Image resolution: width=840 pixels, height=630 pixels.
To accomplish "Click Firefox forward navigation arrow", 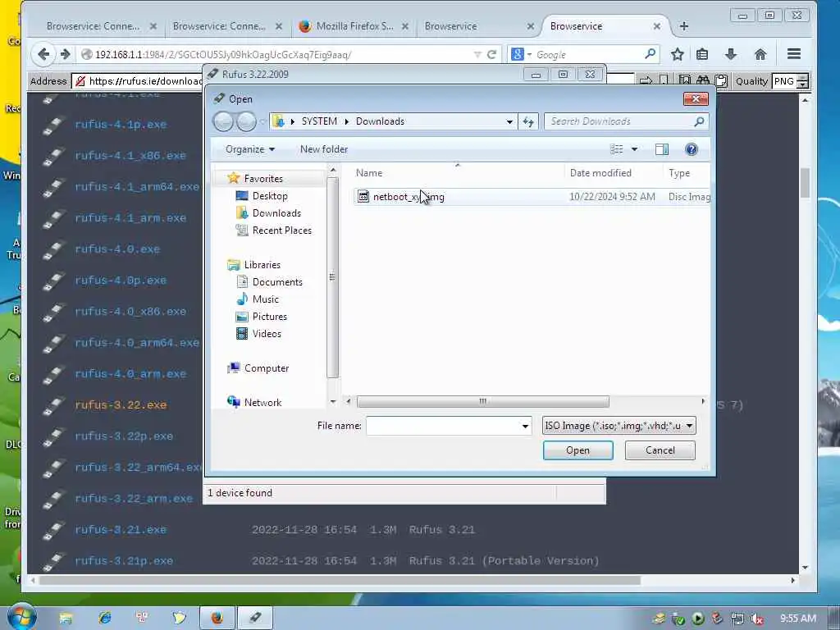I will 66,54.
